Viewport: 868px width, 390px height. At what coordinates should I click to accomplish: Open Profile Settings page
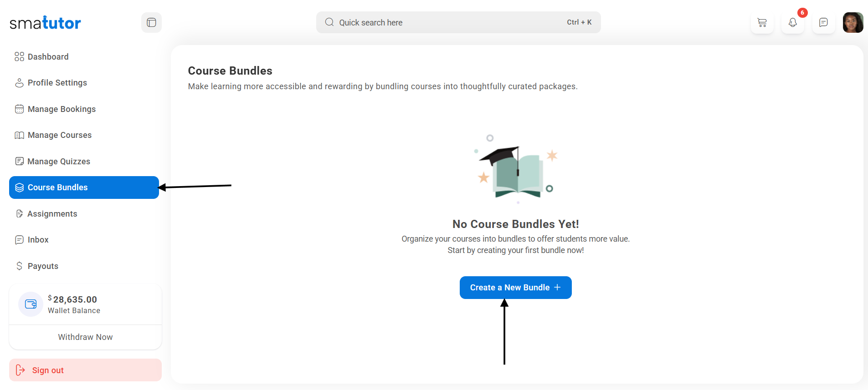(57, 83)
